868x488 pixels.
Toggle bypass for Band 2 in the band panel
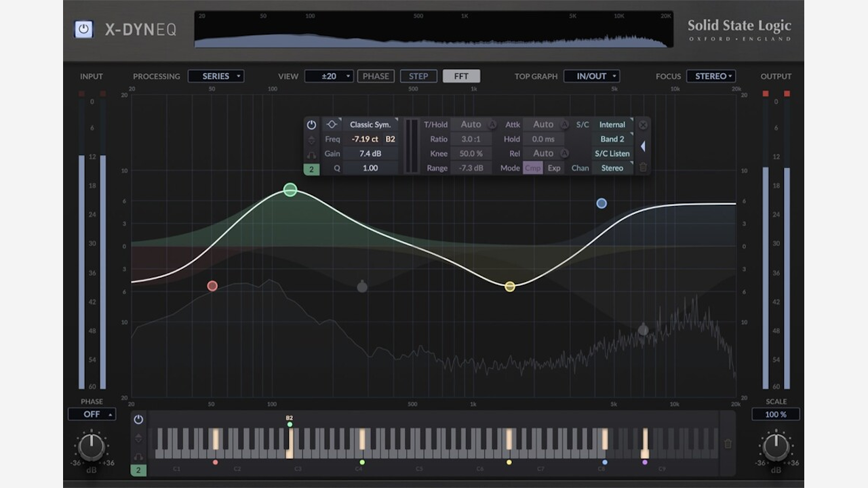[x=312, y=124]
